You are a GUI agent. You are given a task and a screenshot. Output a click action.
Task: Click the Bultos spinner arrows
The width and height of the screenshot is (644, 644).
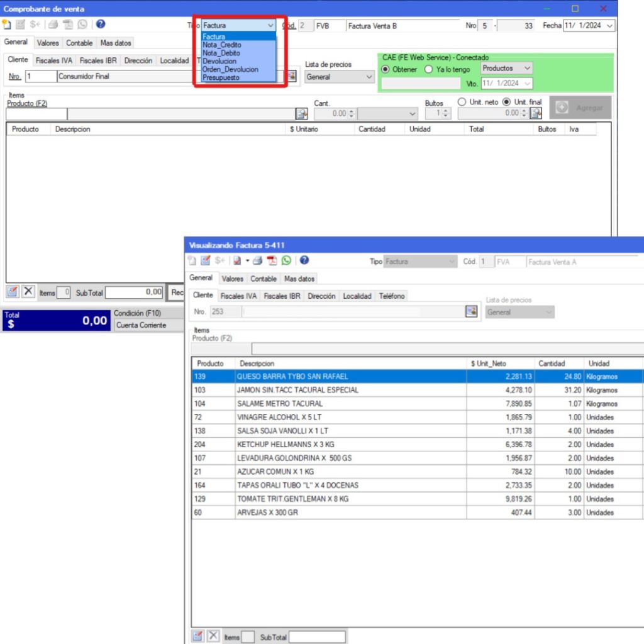pyautogui.click(x=446, y=113)
